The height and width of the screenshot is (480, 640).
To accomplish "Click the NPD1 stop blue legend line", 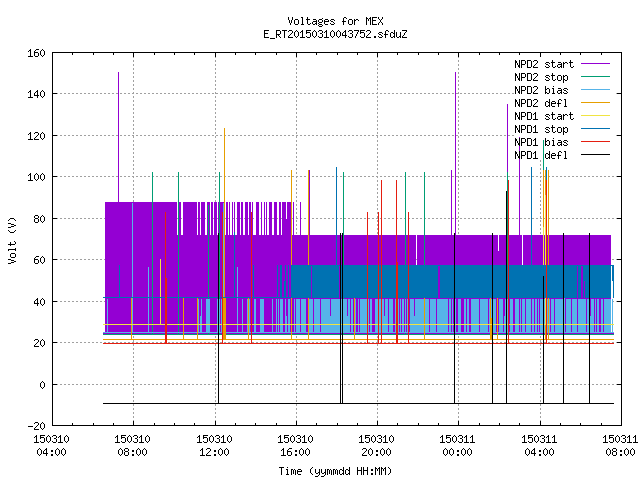I will (x=595, y=129).
